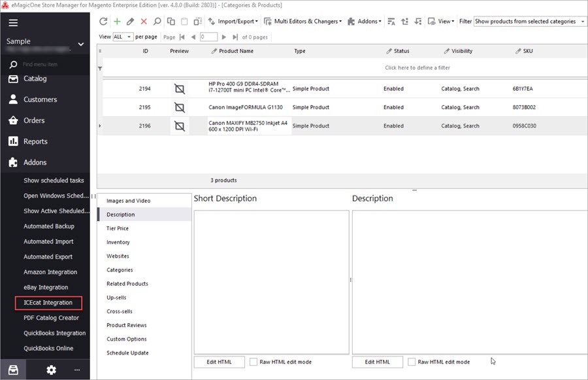Open the Filter products dropdown
Image resolution: width=588 pixels, height=380 pixels.
coord(530,22)
